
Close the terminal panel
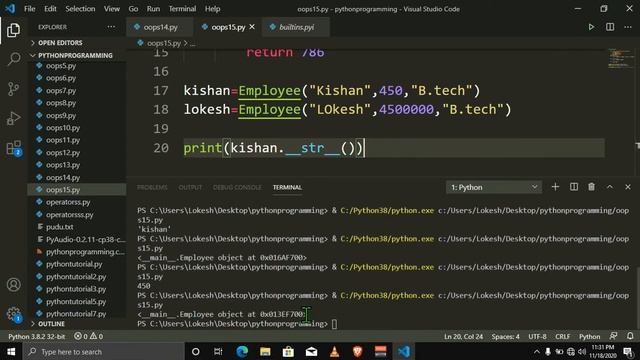(x=628, y=187)
